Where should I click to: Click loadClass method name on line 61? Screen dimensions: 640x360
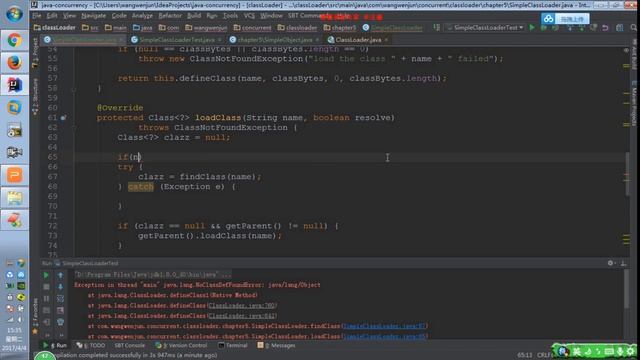218,118
